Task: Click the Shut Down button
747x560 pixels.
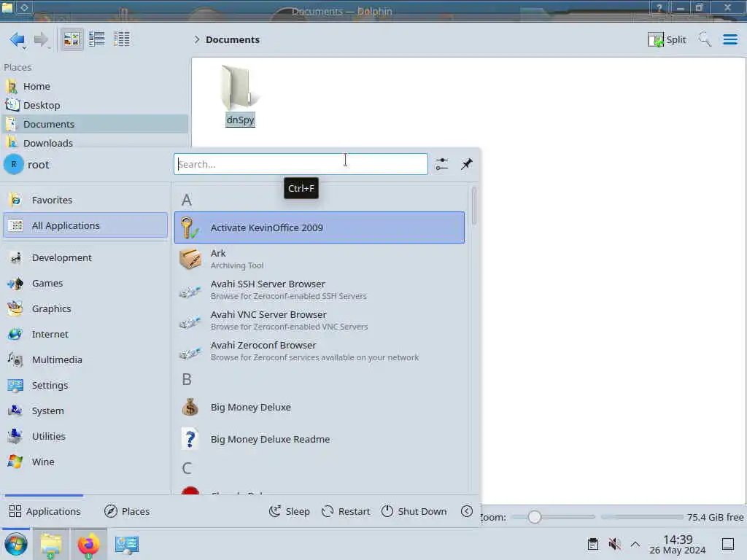Action: [414, 511]
